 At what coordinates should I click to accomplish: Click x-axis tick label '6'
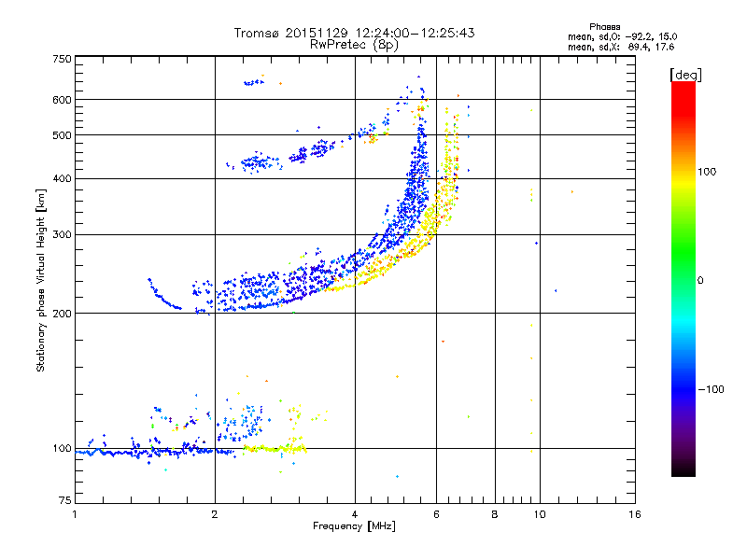pos(436,514)
